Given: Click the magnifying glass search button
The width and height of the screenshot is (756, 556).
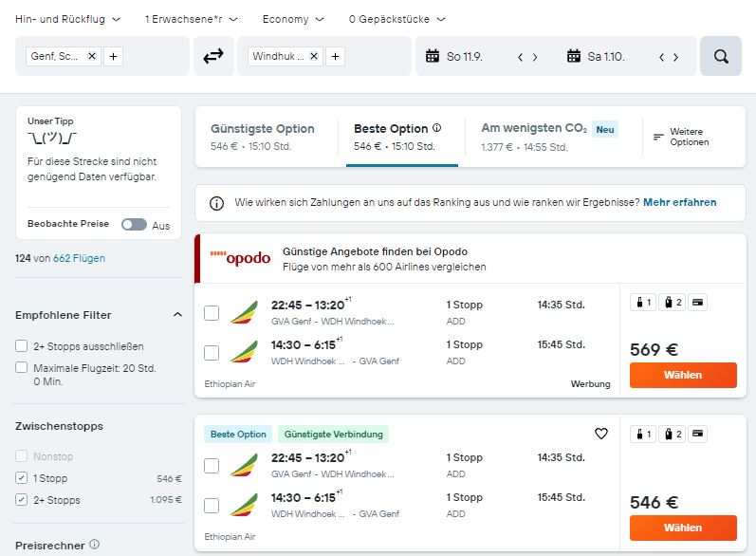Looking at the screenshot, I should (721, 56).
